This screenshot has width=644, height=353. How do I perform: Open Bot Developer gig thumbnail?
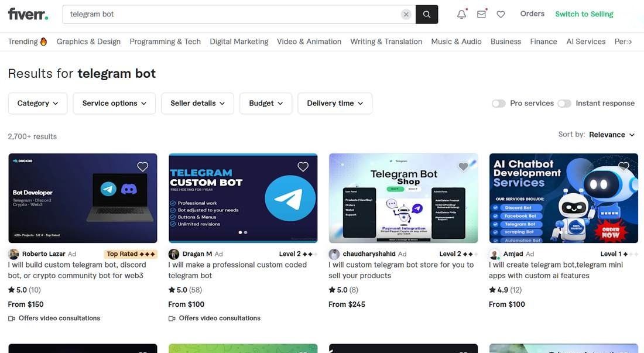coord(83,198)
